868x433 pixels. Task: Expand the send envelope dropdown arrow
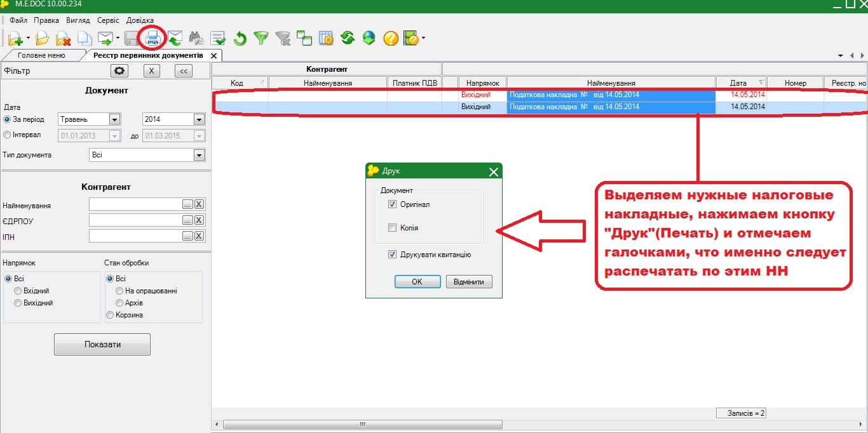(118, 39)
